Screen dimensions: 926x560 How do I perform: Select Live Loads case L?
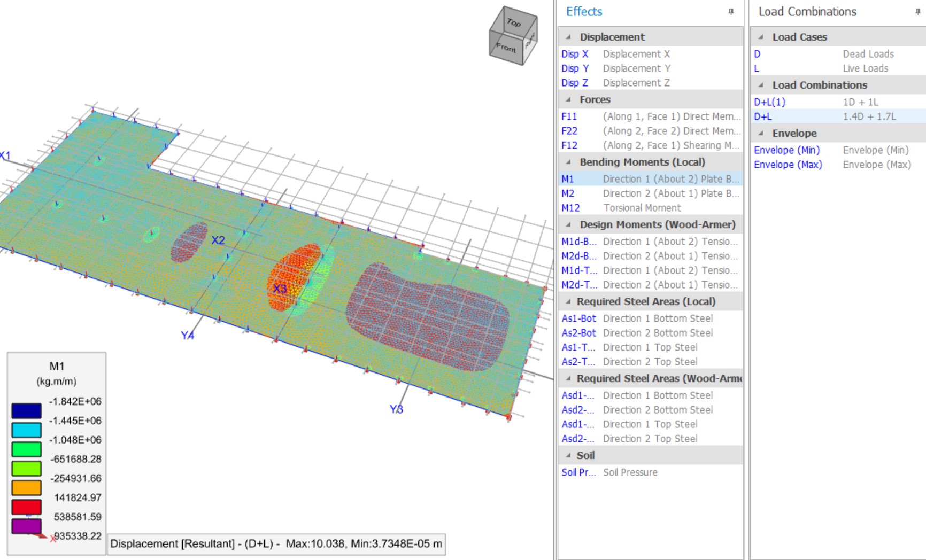point(838,68)
